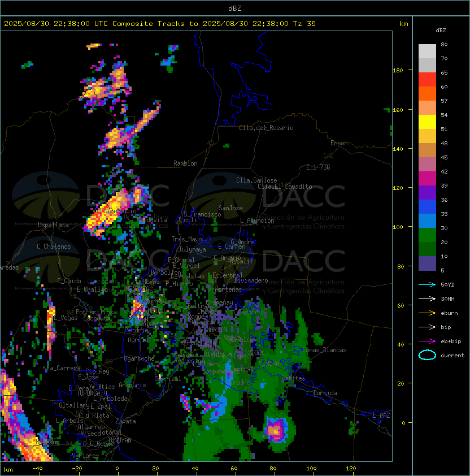Click the Tres_Mayo map label
The width and height of the screenshot is (470, 476).
186,239
